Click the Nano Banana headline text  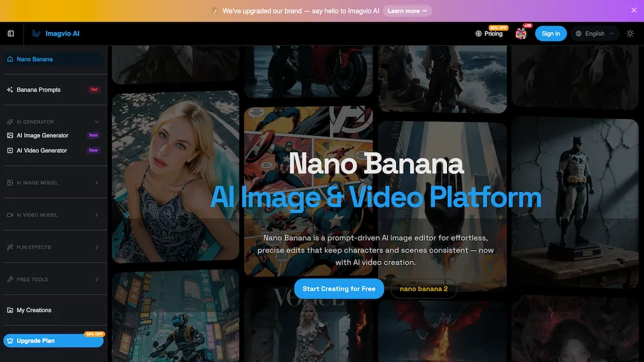coord(376,163)
